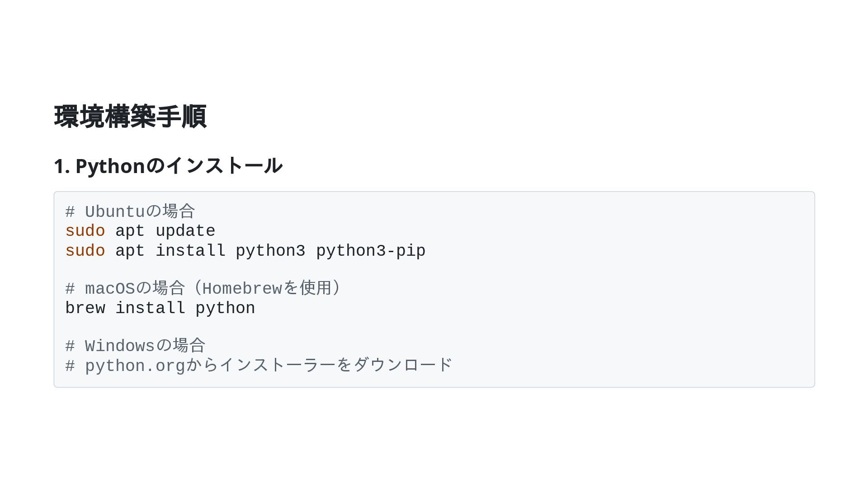
Task: Click the heading 環境構築手順
Action: pos(130,117)
